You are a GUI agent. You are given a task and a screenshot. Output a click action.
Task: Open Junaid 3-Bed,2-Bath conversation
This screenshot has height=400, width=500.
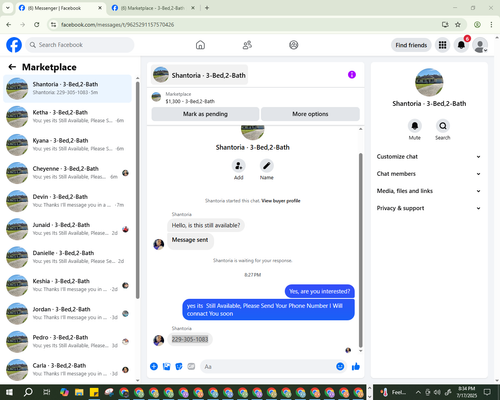[x=68, y=229]
